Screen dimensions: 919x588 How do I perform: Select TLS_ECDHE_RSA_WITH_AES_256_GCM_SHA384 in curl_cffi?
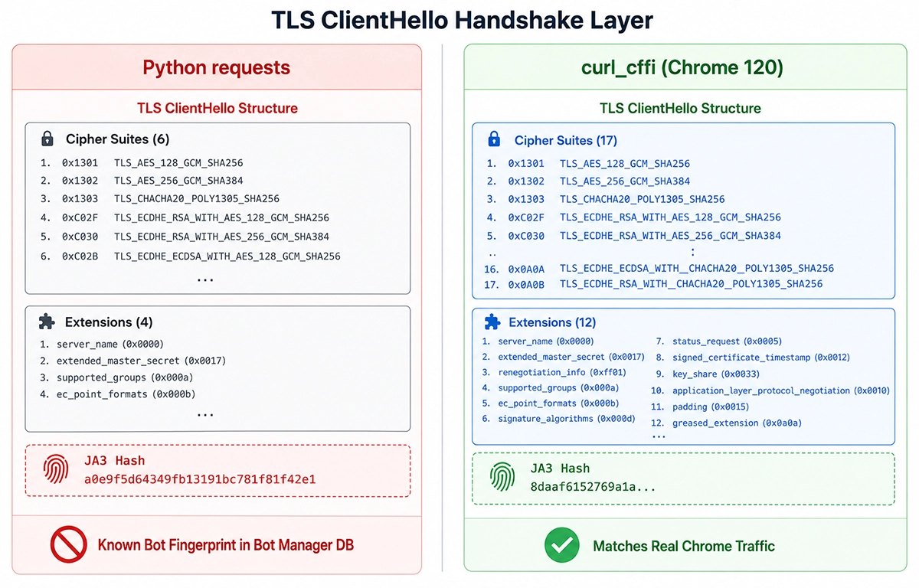tap(671, 236)
